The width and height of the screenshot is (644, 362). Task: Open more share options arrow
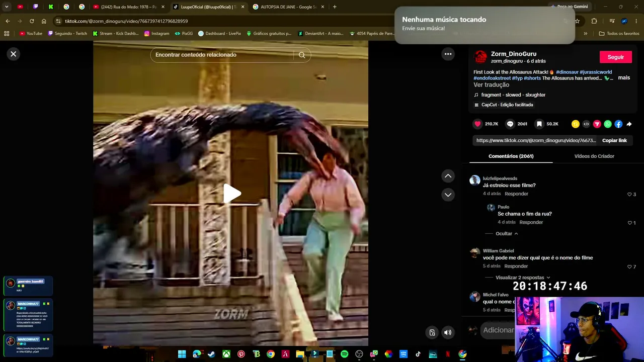[629, 124]
